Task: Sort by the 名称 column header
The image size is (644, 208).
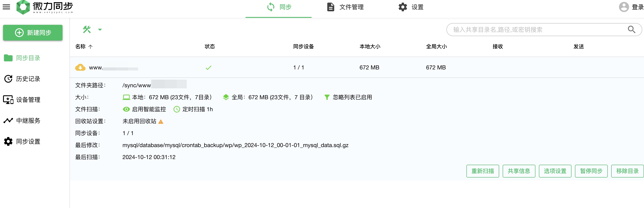Action: (x=81, y=47)
